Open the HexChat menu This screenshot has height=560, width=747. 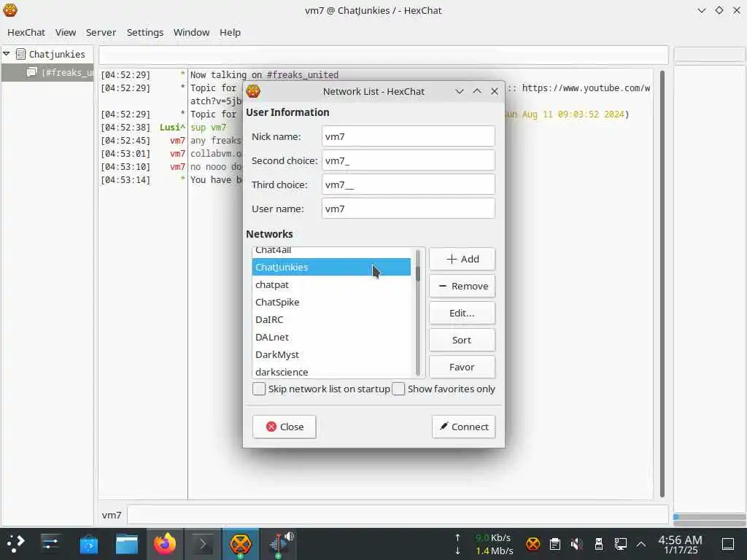point(26,32)
